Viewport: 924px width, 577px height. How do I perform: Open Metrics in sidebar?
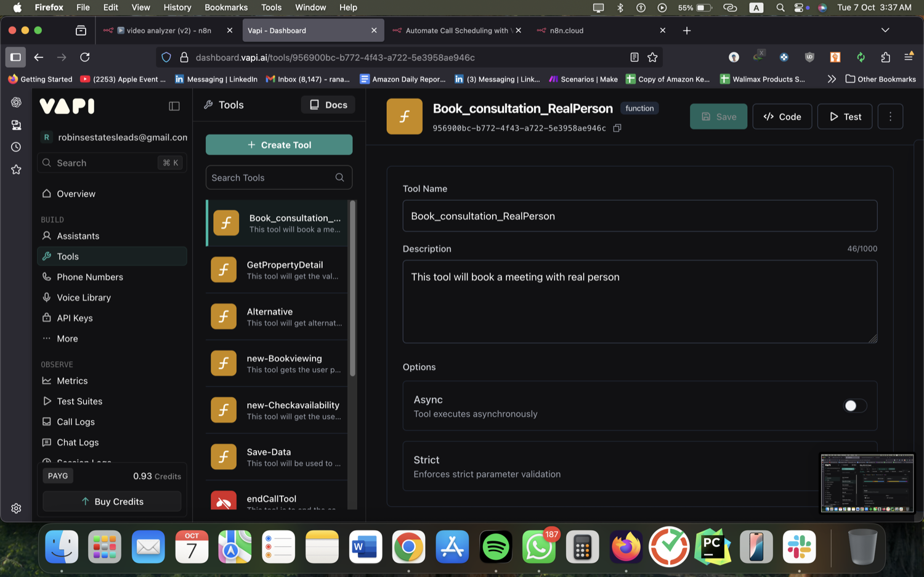point(112,381)
